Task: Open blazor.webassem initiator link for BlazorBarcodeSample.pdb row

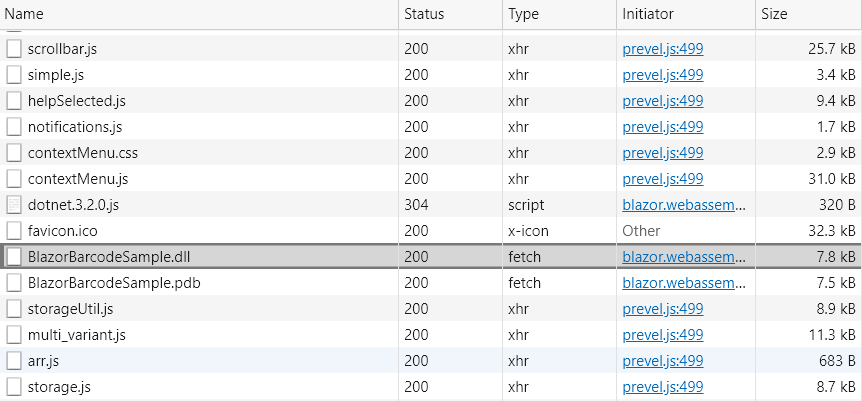Action: coord(684,283)
